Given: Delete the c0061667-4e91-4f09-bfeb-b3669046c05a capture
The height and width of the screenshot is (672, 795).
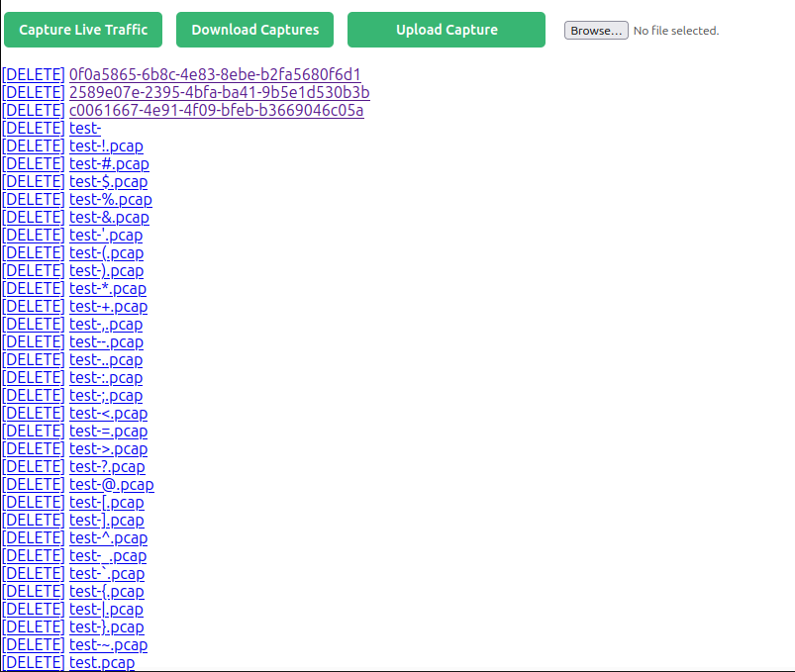Looking at the screenshot, I should click(34, 110).
